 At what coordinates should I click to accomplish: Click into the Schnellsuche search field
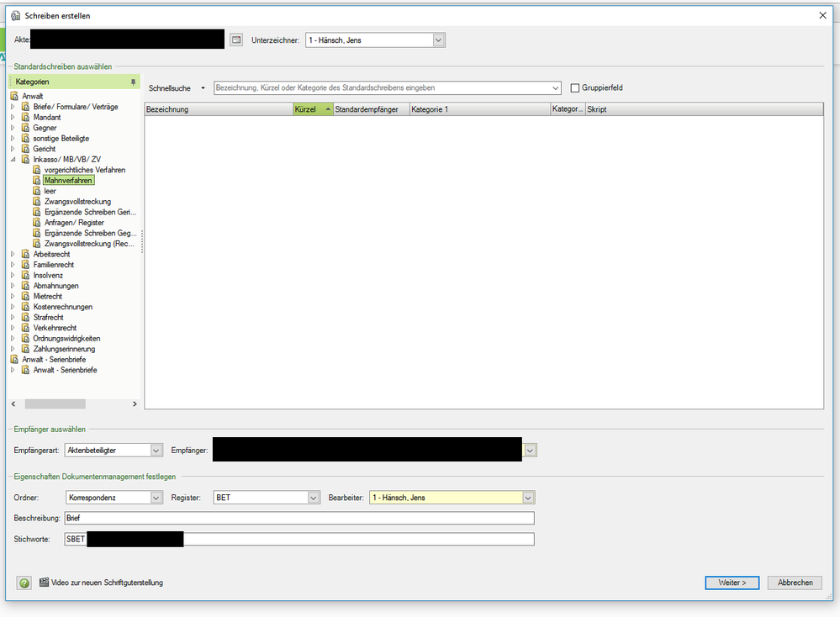(383, 88)
